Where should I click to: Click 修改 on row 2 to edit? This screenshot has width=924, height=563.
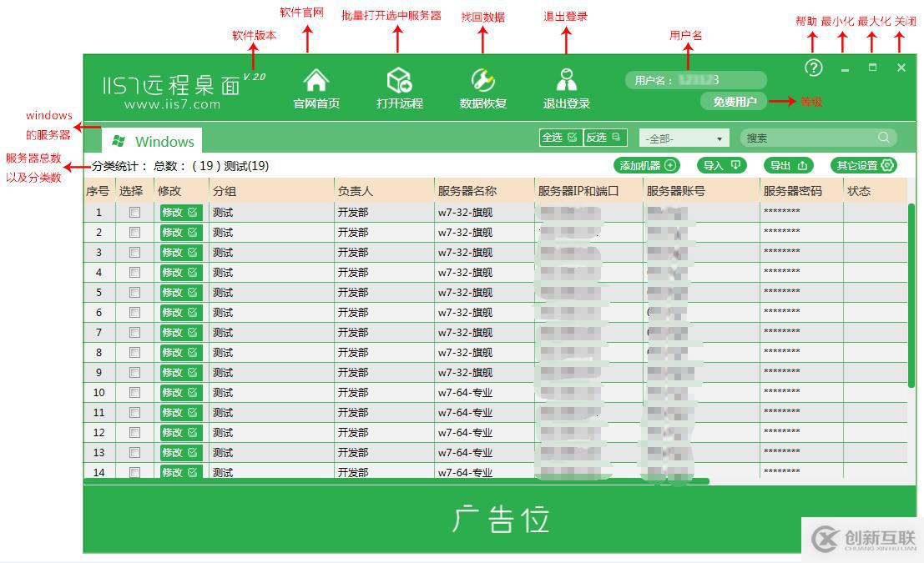coord(180,233)
